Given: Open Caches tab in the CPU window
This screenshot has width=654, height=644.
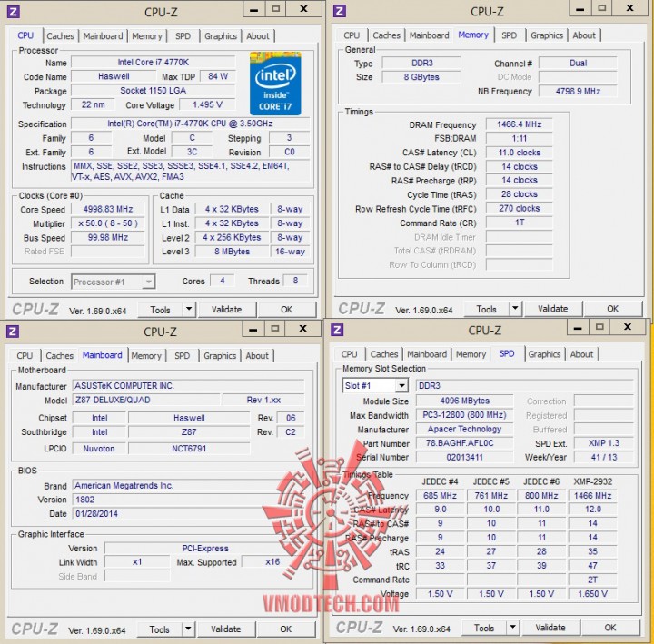Looking at the screenshot, I should tap(60, 36).
